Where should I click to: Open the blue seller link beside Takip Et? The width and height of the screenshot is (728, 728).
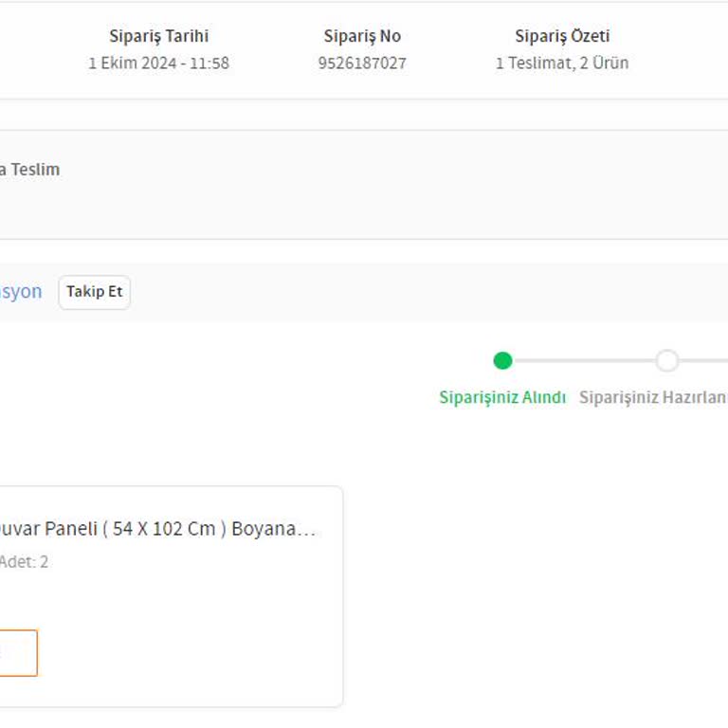[x=21, y=292]
